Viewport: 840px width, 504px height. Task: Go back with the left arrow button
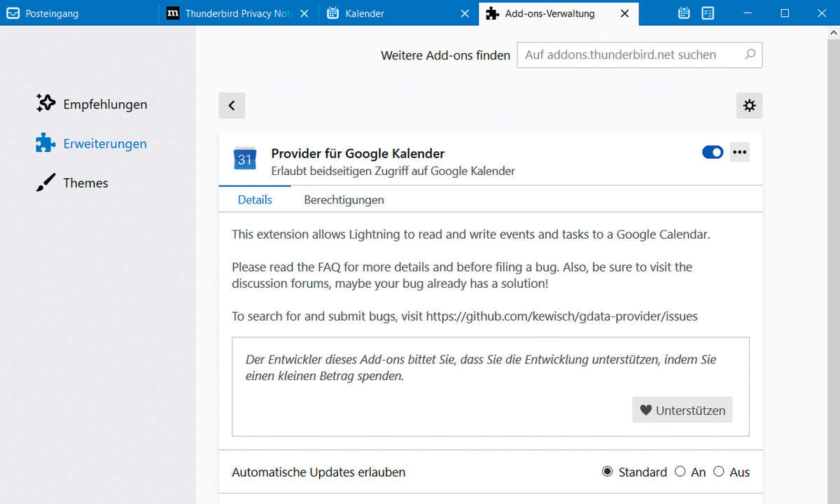coord(232,106)
